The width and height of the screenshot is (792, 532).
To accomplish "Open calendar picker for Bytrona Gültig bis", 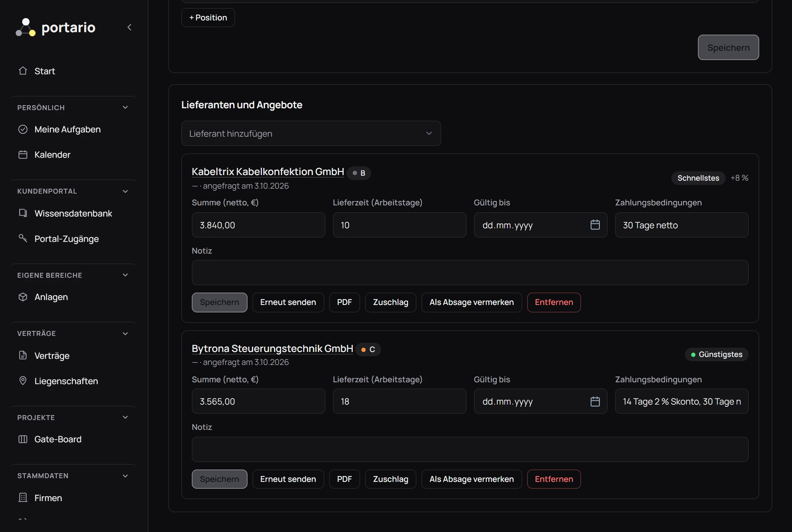I will [x=595, y=401].
